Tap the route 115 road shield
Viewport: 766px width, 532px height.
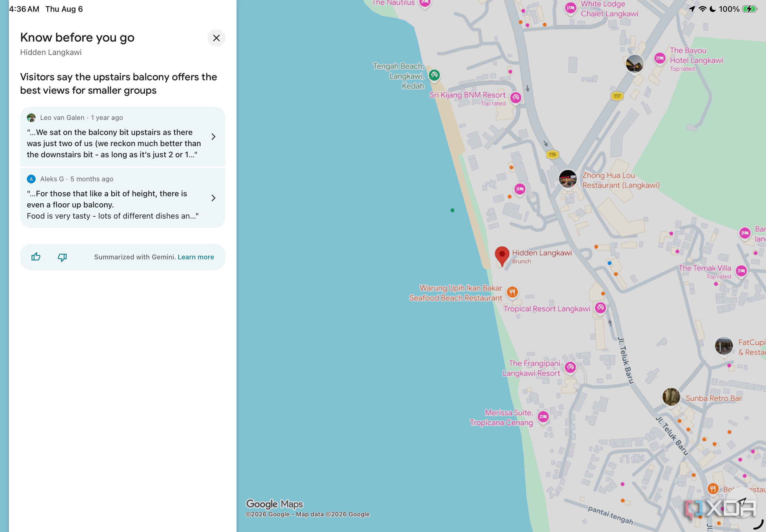(552, 154)
